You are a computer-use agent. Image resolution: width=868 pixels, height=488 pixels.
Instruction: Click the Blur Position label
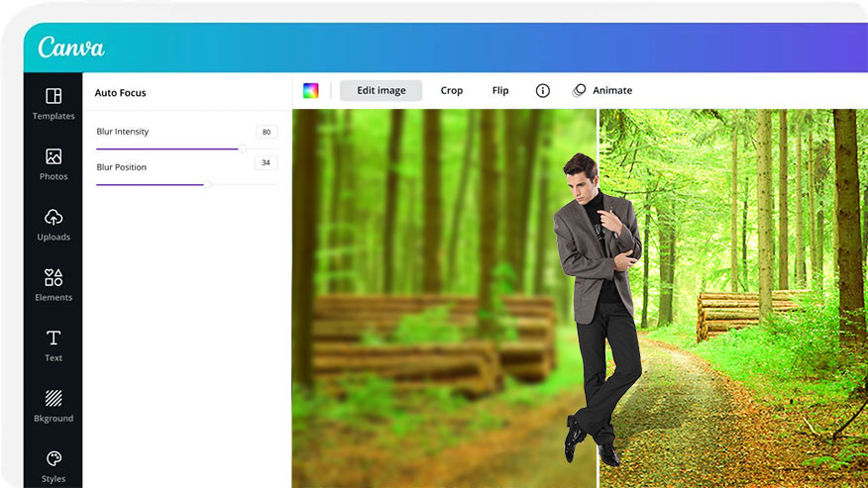pos(121,167)
